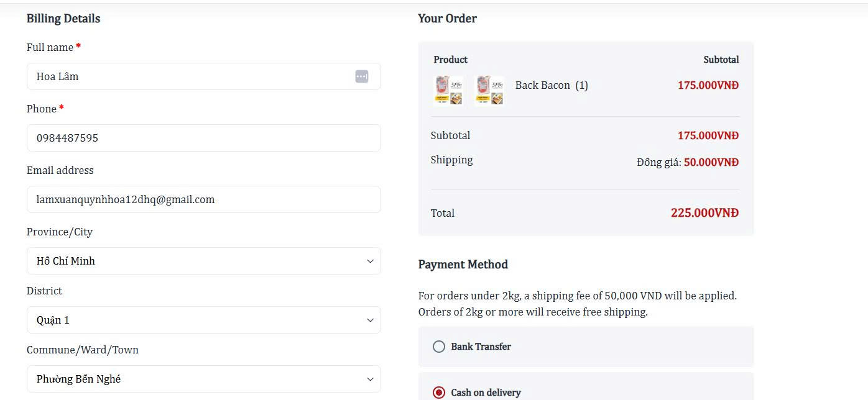Click the Commune/Ward/Town chevron arrow
868x400 pixels.
tap(370, 379)
